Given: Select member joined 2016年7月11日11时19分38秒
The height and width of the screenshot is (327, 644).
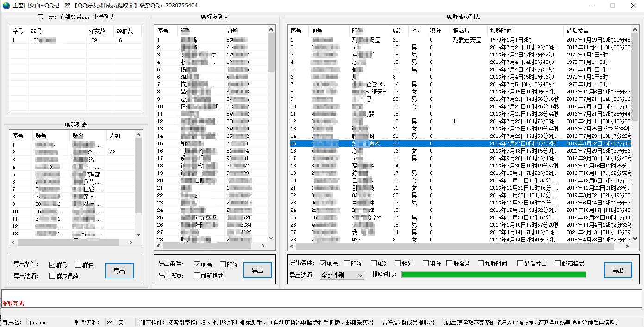Looking at the screenshot, I should pyautogui.click(x=460, y=47).
